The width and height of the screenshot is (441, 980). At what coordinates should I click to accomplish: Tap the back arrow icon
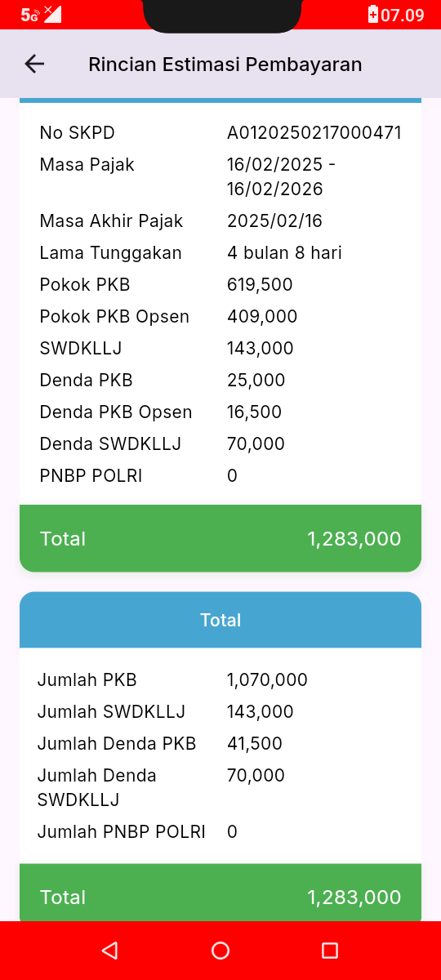tap(34, 64)
